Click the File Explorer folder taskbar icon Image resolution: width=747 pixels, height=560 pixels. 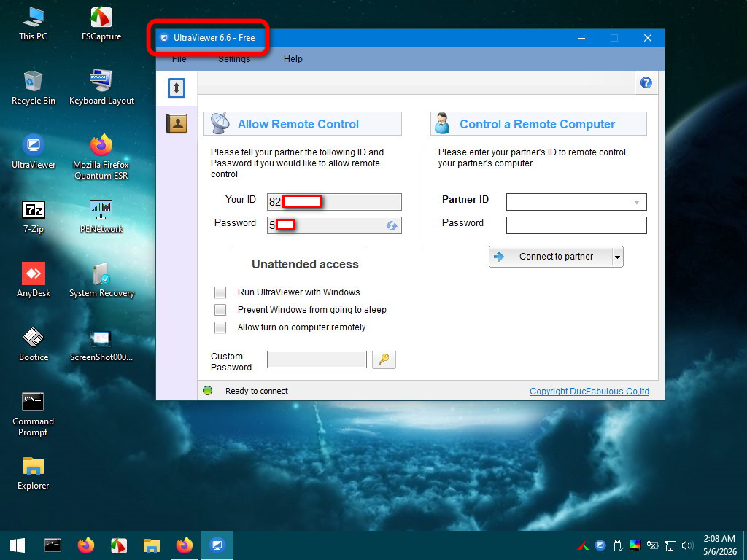[x=152, y=545]
